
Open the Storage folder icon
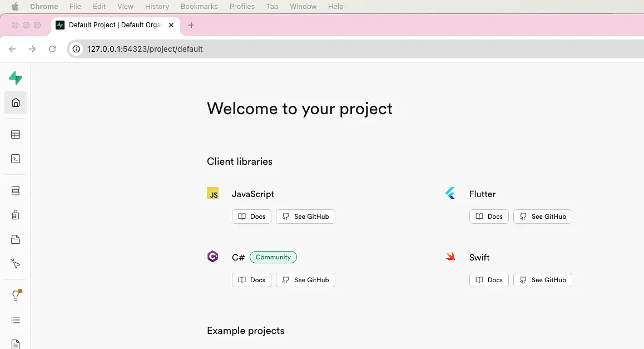pyautogui.click(x=16, y=239)
